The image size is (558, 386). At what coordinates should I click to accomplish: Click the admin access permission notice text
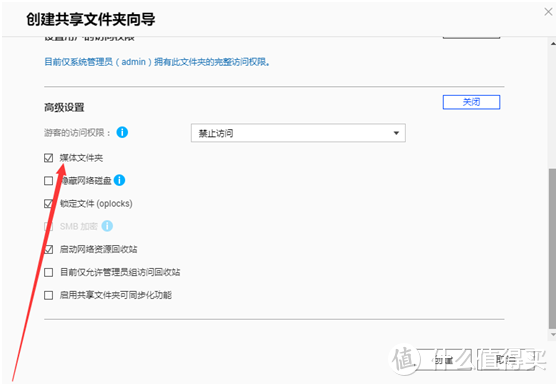coord(157,62)
